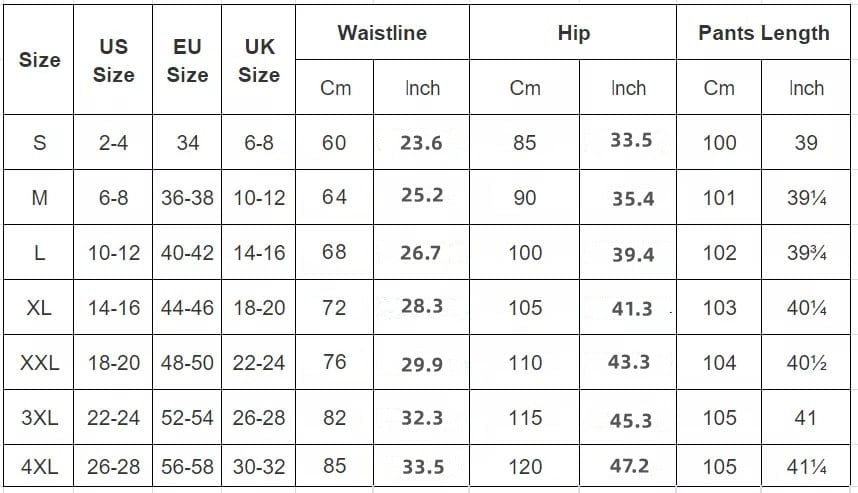This screenshot has width=858, height=493.
Task: Click the XXL size row label
Action: tap(39, 363)
